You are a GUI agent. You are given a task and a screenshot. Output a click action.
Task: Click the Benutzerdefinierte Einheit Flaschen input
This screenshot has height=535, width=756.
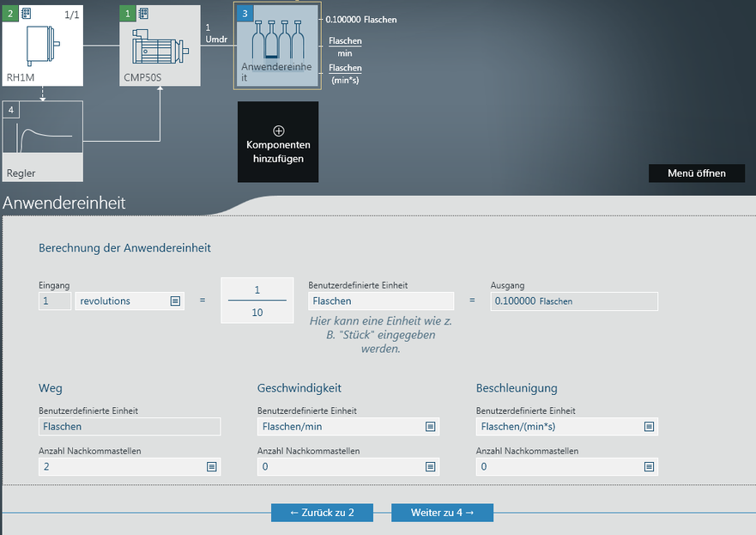point(380,301)
